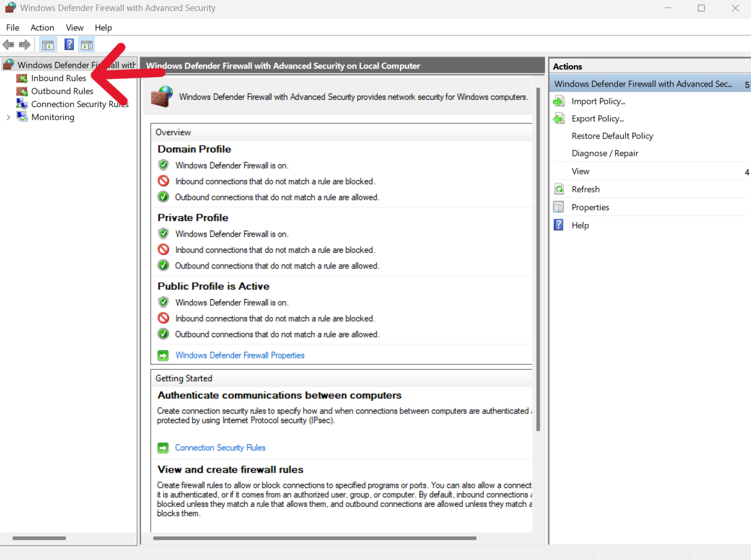Click the Export Policy green arrow icon

559,119
